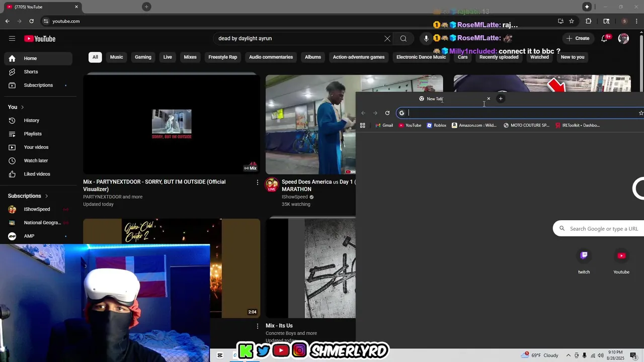Select the Albums filter chip
Image resolution: width=644 pixels, height=362 pixels.
[313, 57]
